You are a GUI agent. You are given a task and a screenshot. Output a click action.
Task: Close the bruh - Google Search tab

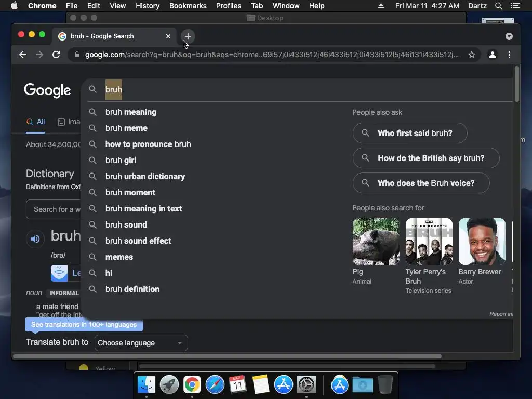click(x=168, y=36)
